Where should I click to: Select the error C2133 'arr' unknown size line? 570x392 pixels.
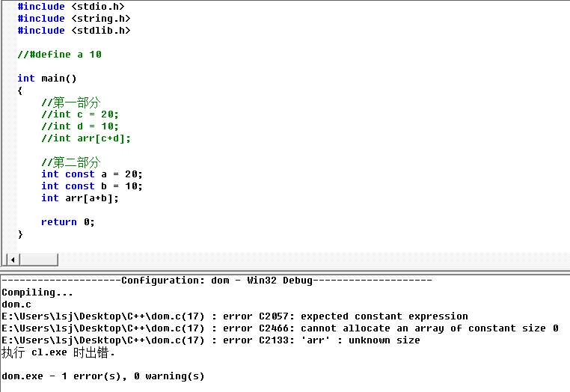click(x=211, y=340)
